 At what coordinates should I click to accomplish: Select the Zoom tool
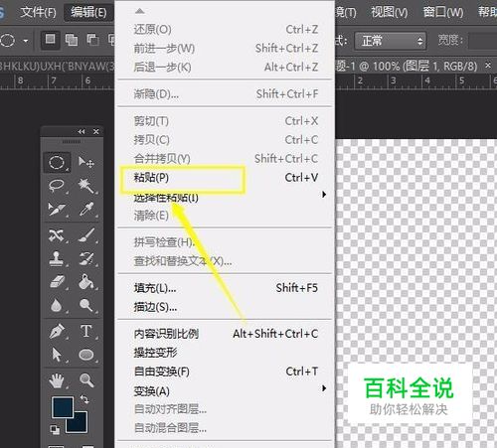point(85,380)
